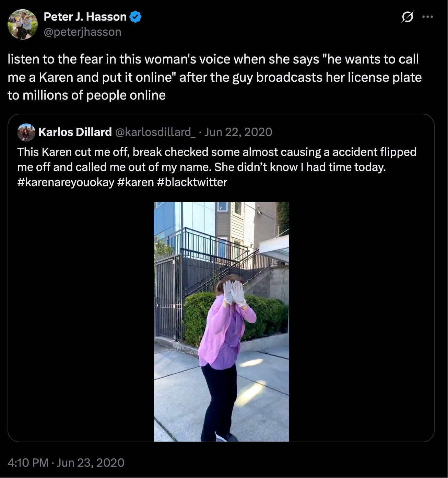Viewport: 448px width, 478px height.
Task: Follow the #karenareyouokay hashtag
Action: (x=66, y=182)
